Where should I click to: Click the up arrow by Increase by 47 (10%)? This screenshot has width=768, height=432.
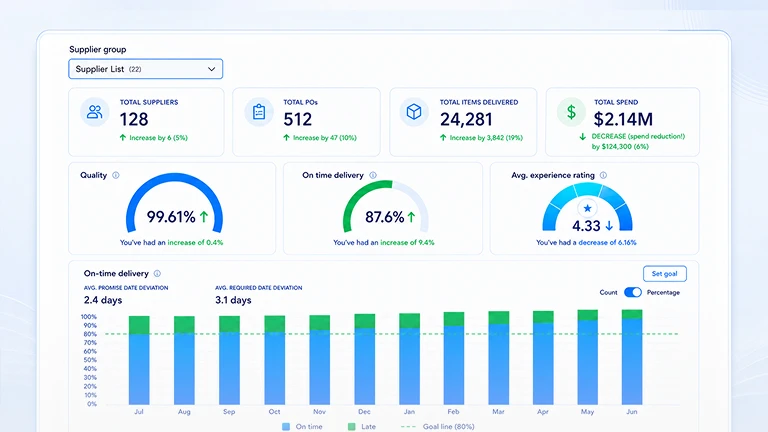(287, 138)
